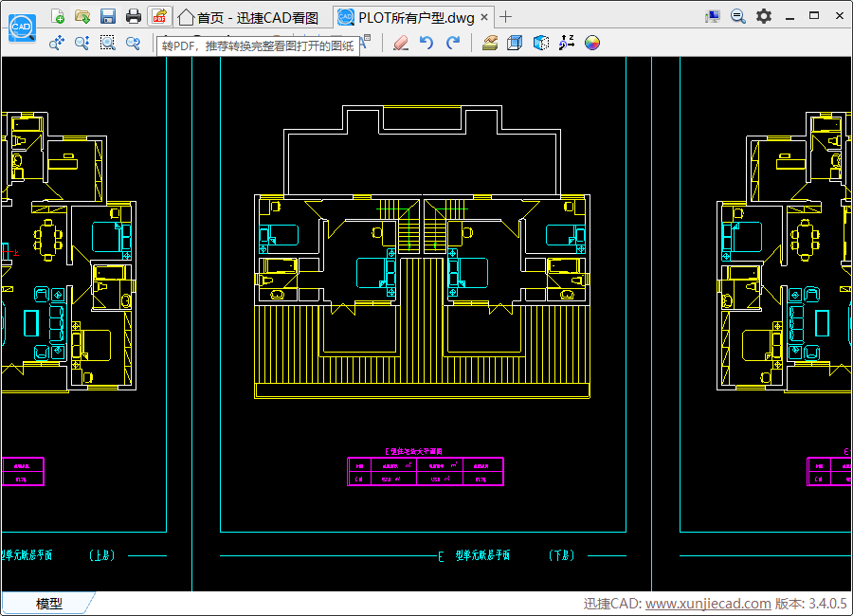Screen dimensions: 853x616
Task: Click the (上层) label at bottom left
Action: point(101,555)
